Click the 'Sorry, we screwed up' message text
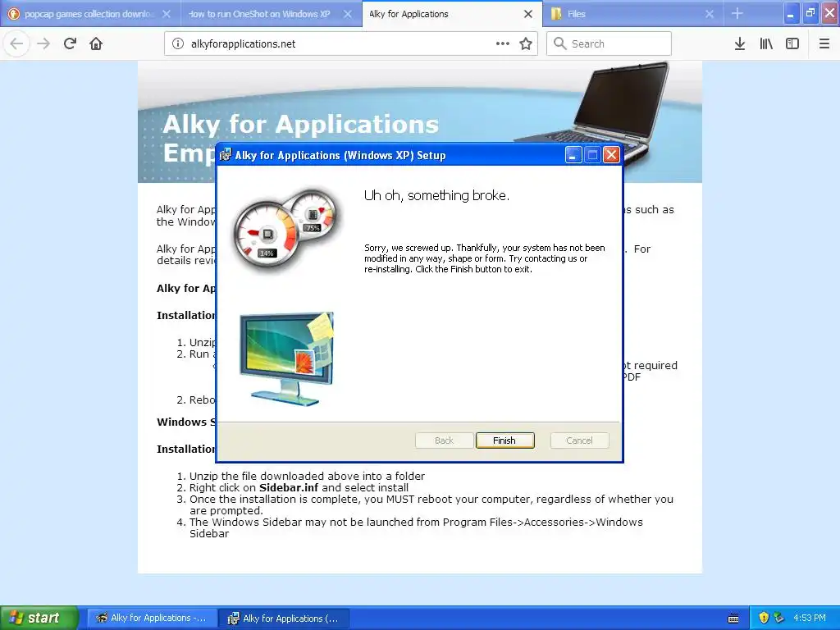 click(485, 258)
